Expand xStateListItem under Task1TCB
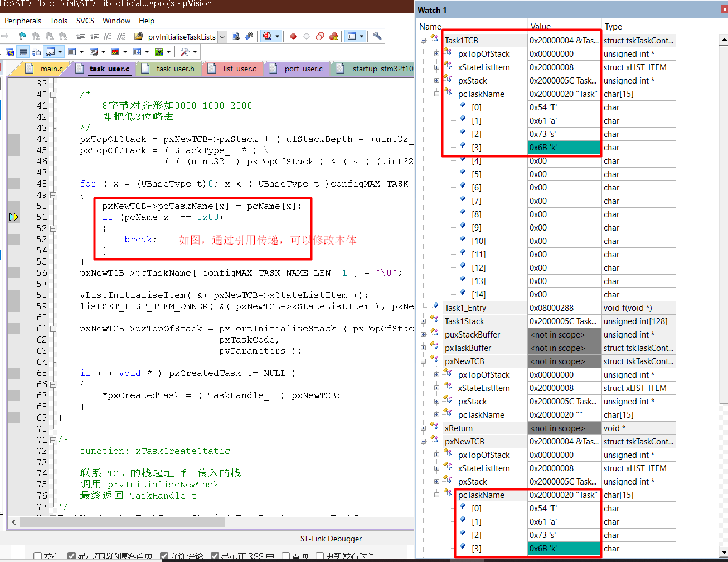The width and height of the screenshot is (728, 562). [436, 67]
